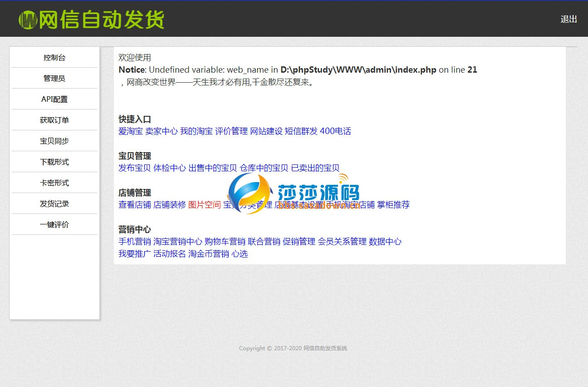View 发货记录 from the sidebar
The height and width of the screenshot is (387, 588).
(x=54, y=204)
